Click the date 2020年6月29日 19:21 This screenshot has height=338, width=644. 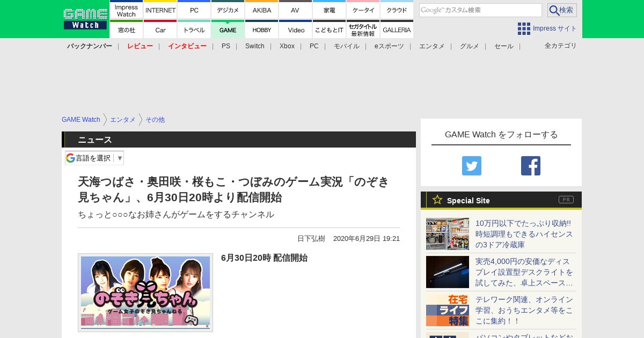[367, 239]
